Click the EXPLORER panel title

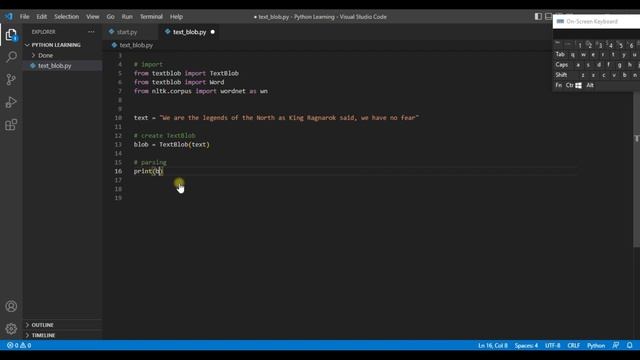43,32
